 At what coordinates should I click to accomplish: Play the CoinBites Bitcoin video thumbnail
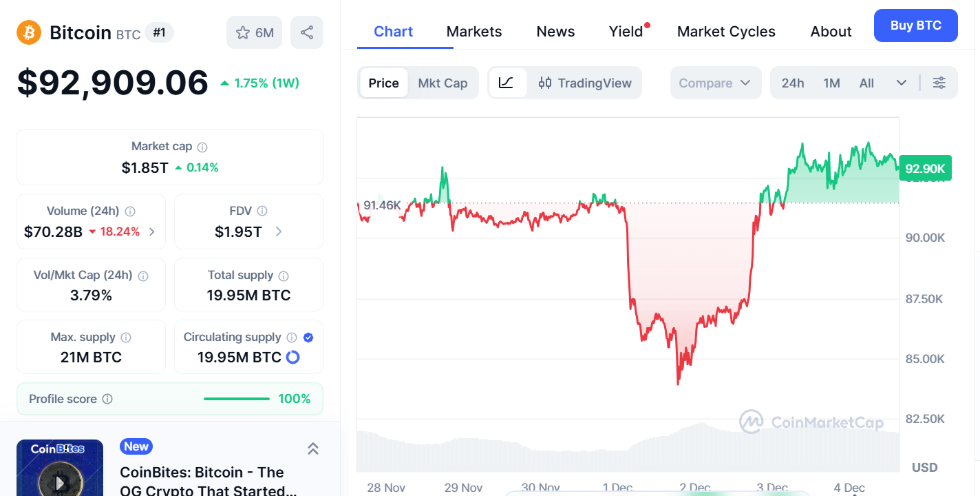60,481
